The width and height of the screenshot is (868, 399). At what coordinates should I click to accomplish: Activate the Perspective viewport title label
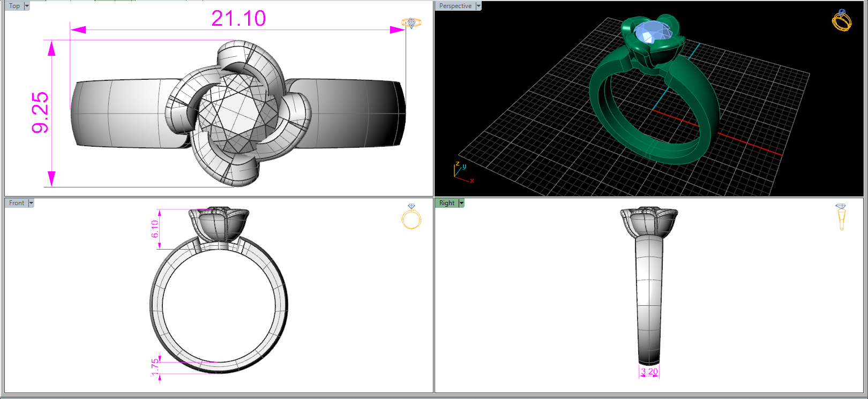point(455,6)
